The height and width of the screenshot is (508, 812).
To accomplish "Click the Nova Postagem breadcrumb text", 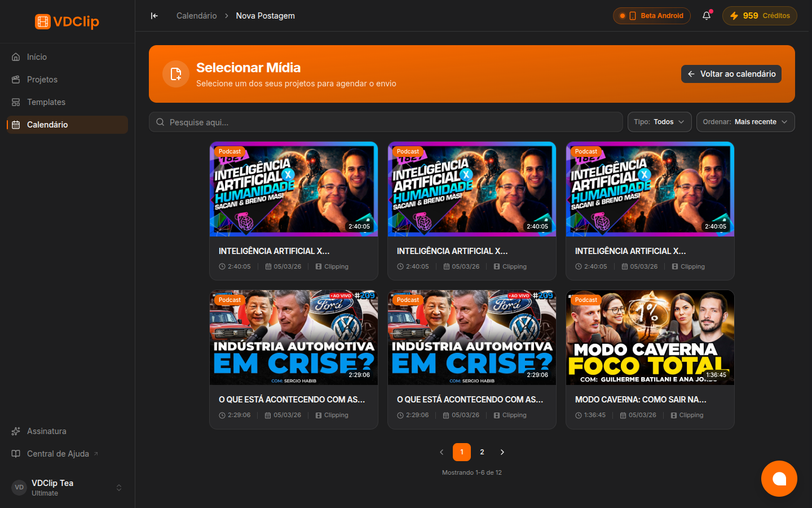I will (265, 16).
